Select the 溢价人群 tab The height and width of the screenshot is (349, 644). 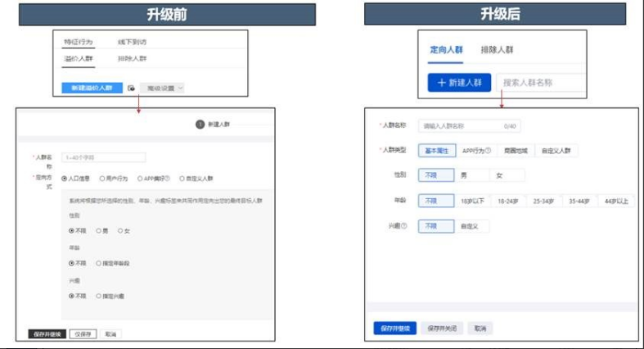coord(79,59)
